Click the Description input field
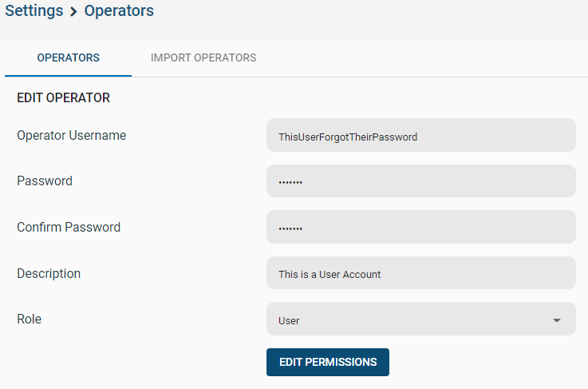The height and width of the screenshot is (389, 588). [x=420, y=273]
